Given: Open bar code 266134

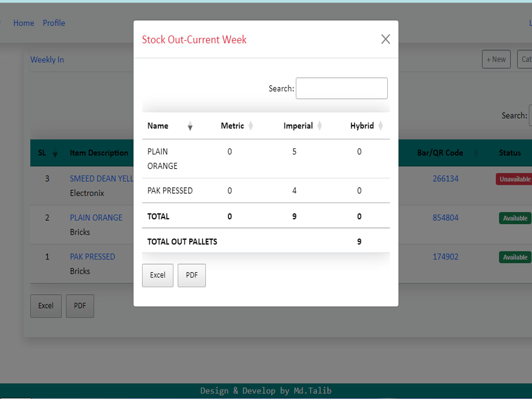Looking at the screenshot, I should pyautogui.click(x=445, y=179).
